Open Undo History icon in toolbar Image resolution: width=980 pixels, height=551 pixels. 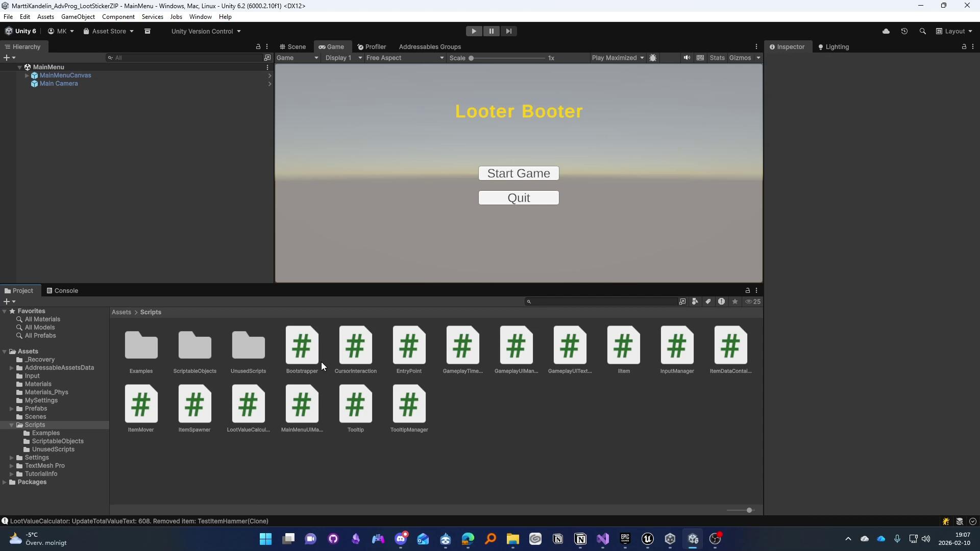904,31
